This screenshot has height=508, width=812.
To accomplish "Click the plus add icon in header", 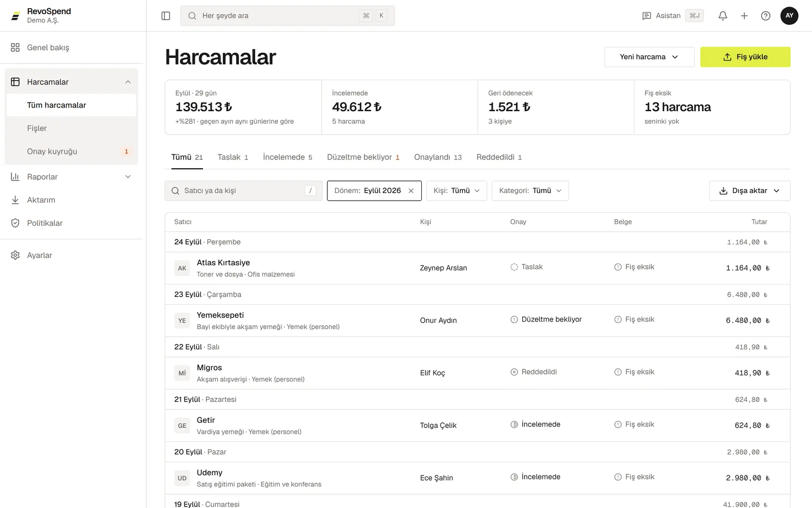I will click(x=744, y=16).
